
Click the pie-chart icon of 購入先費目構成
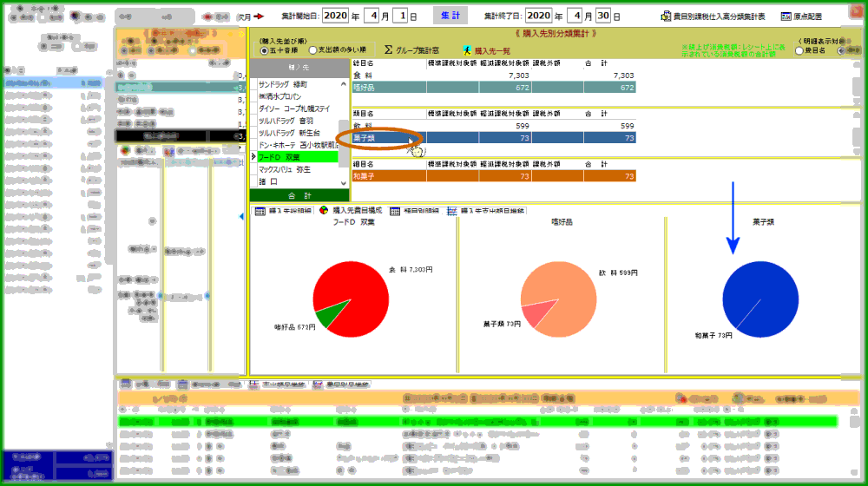tap(324, 210)
